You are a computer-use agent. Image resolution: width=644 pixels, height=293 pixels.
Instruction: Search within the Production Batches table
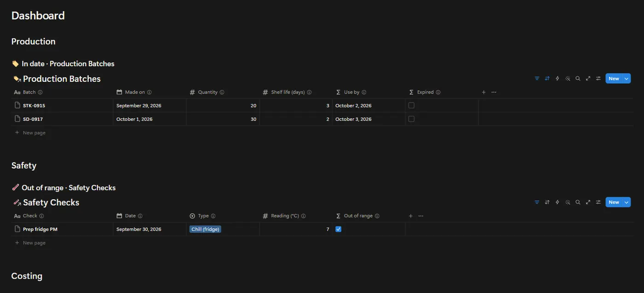point(578,79)
